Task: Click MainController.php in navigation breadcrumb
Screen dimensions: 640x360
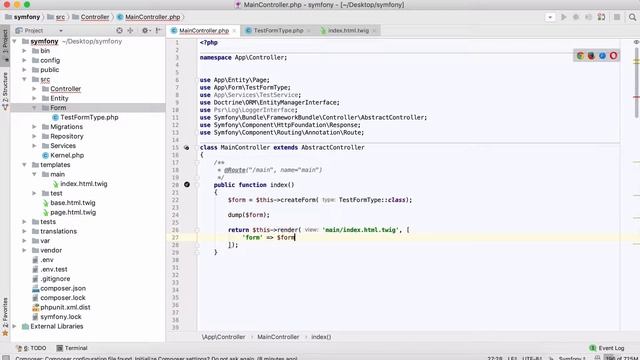Action: click(149, 17)
